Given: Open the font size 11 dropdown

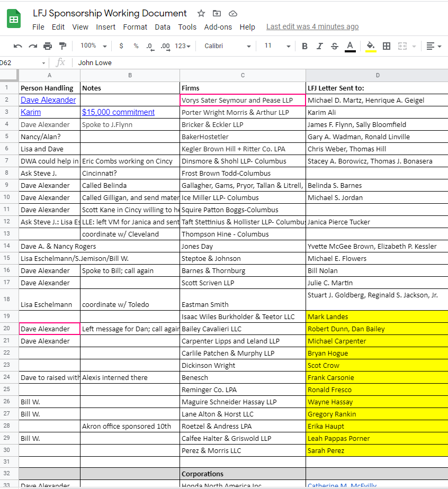Looking at the screenshot, I should 277,46.
